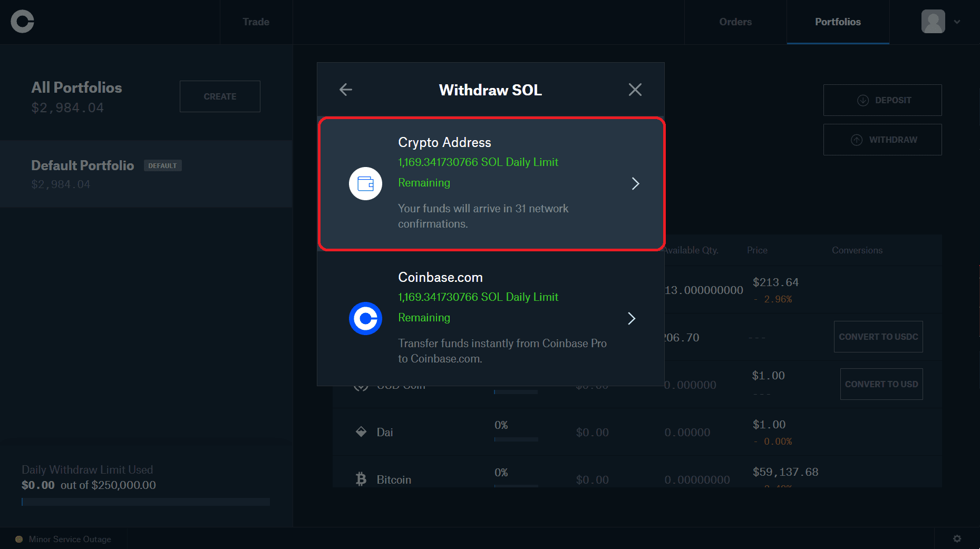The height and width of the screenshot is (549, 980).
Task: Click the WITHDRAW button
Action: pyautogui.click(x=882, y=140)
